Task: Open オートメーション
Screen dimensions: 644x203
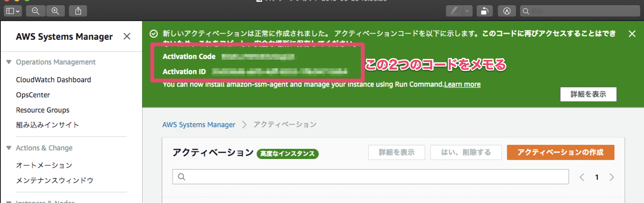Action: coord(44,165)
